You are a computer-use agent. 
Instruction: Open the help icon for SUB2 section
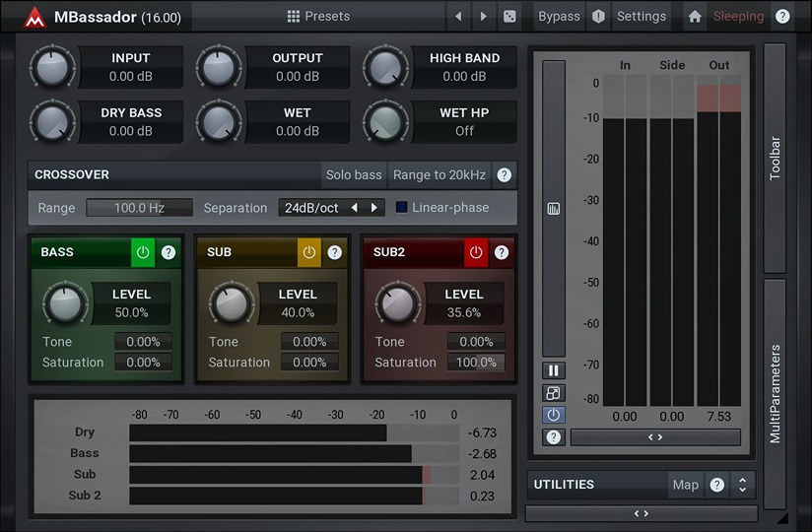(502, 253)
